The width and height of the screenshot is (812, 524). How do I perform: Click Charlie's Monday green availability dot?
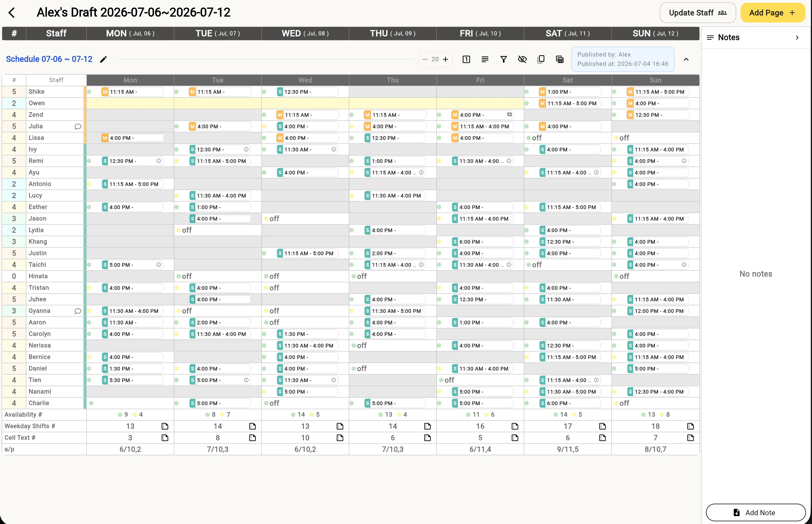91,403
